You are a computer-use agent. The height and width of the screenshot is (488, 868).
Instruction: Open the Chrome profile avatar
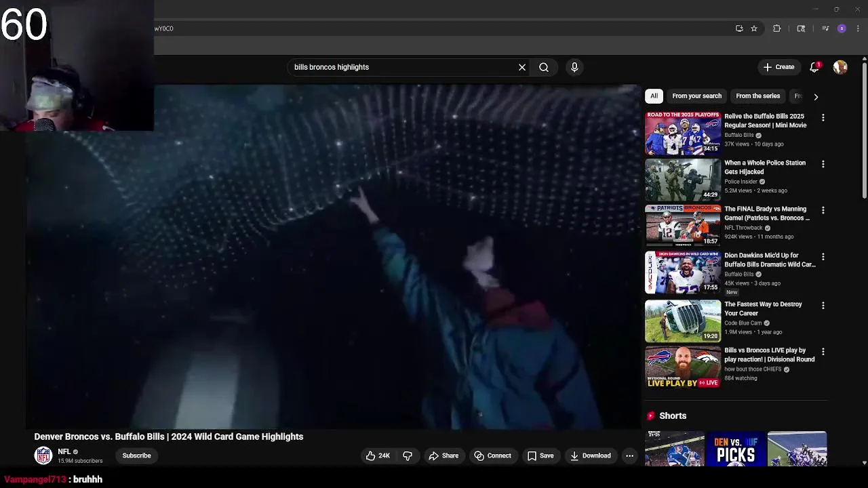point(842,28)
